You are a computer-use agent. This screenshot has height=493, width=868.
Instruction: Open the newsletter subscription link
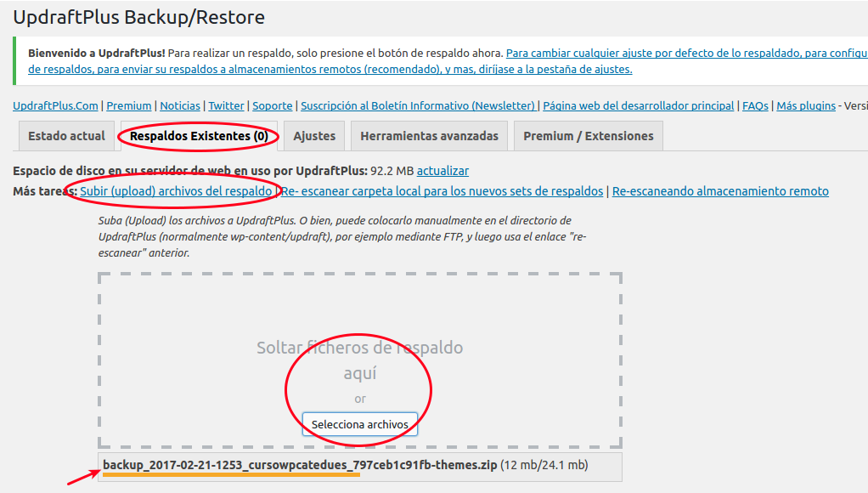click(x=418, y=105)
